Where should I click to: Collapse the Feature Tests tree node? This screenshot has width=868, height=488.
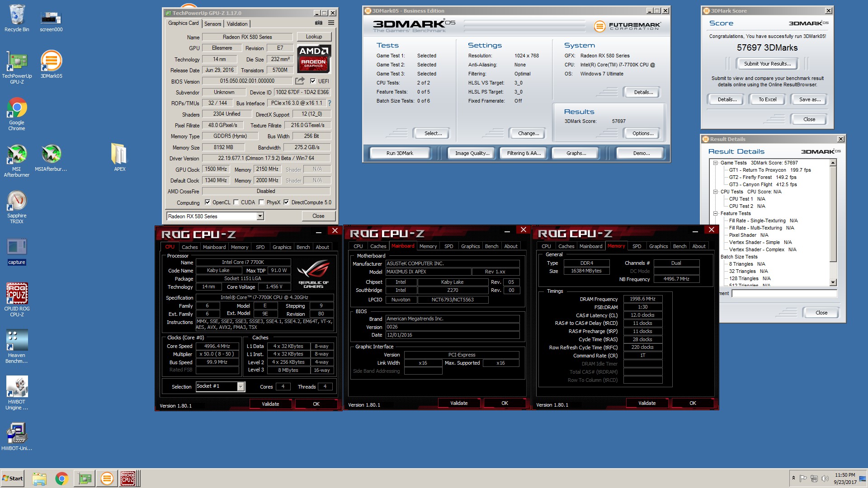coord(716,214)
